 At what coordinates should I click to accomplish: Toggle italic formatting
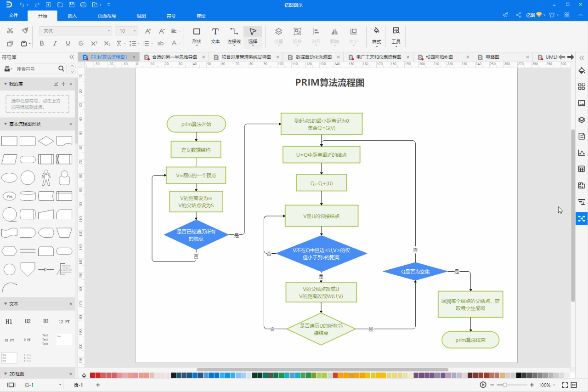55,44
